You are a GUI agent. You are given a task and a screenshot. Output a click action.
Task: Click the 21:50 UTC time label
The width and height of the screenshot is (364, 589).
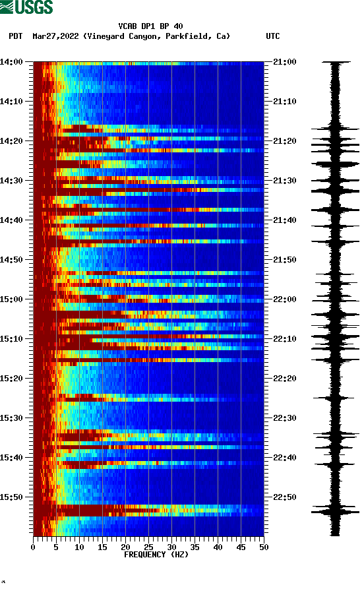[285, 260]
